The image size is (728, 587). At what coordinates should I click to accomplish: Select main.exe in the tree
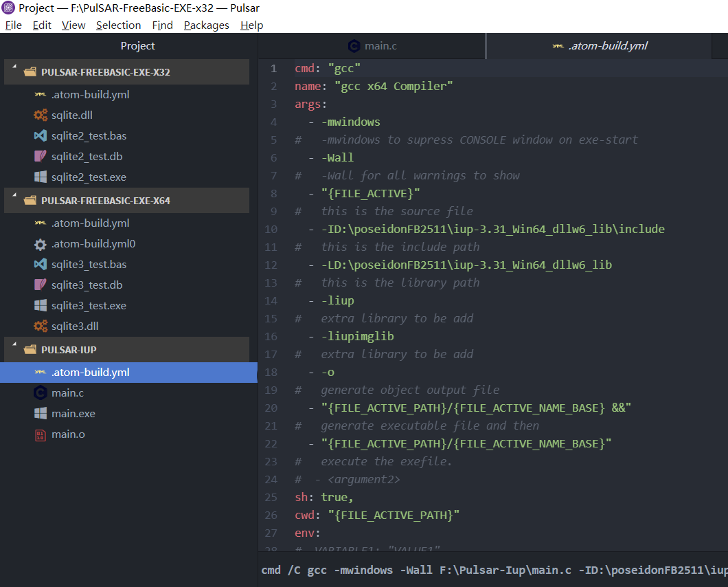(73, 413)
